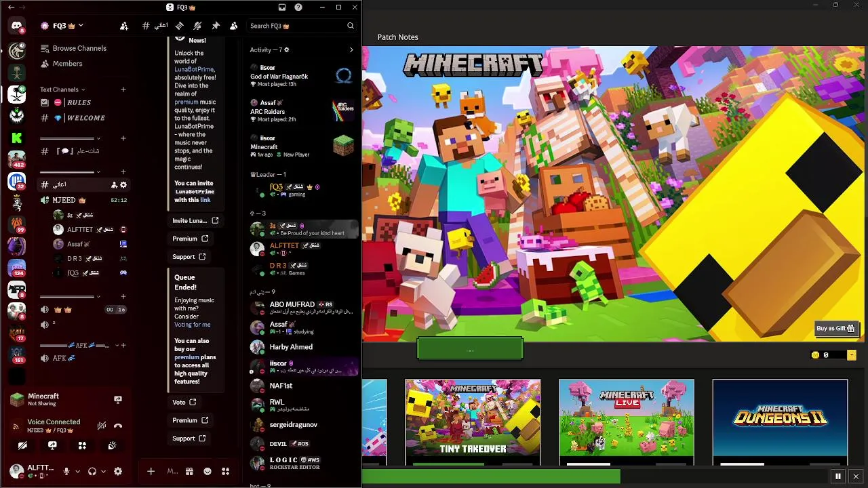Click lower Support button

coord(189,438)
